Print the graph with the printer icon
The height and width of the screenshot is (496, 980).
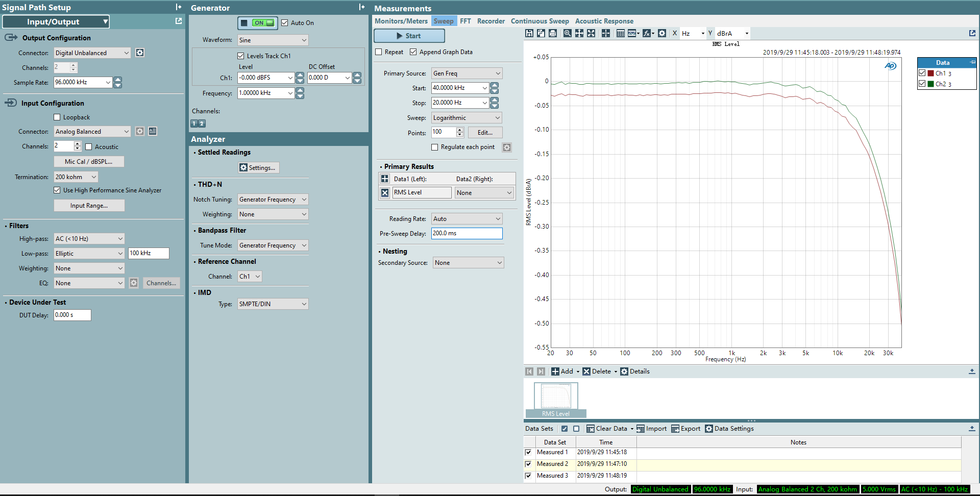point(553,33)
